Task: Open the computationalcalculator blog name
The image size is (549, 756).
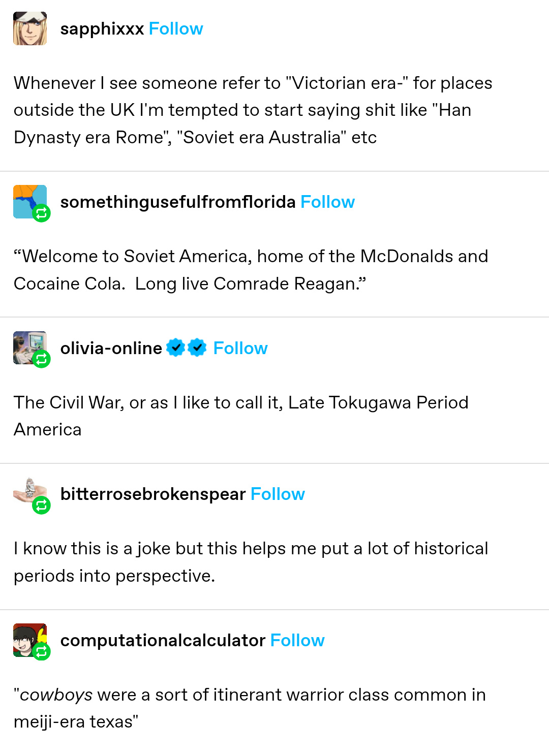Action: point(163,641)
